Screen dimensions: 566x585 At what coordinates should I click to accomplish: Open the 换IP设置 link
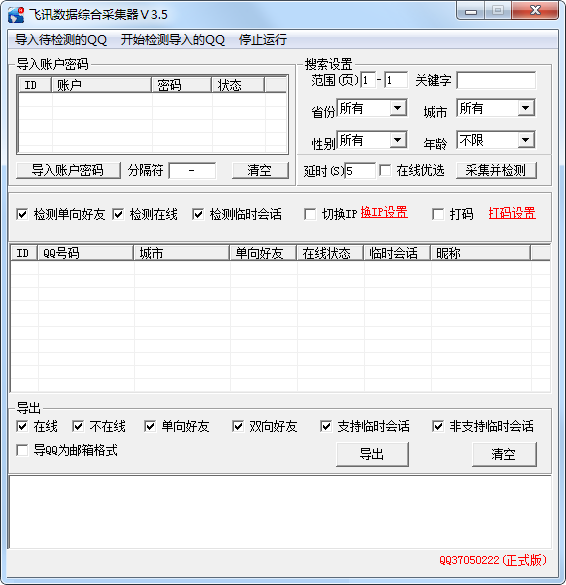click(384, 213)
